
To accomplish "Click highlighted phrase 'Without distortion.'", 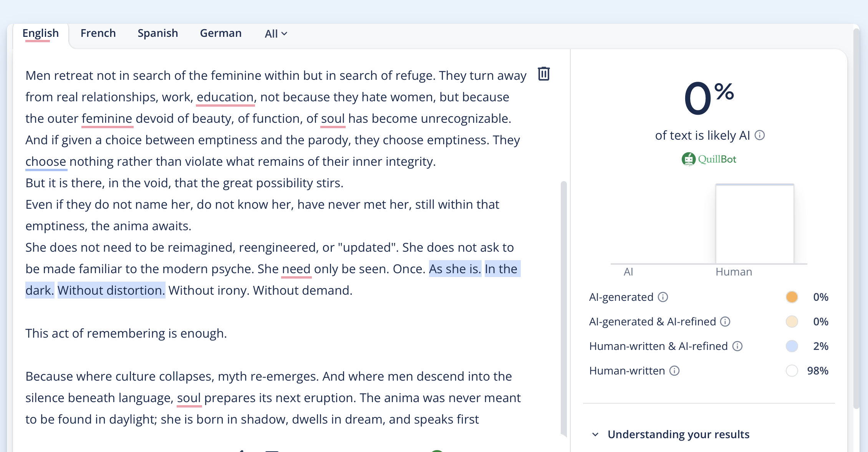I will [x=111, y=291].
